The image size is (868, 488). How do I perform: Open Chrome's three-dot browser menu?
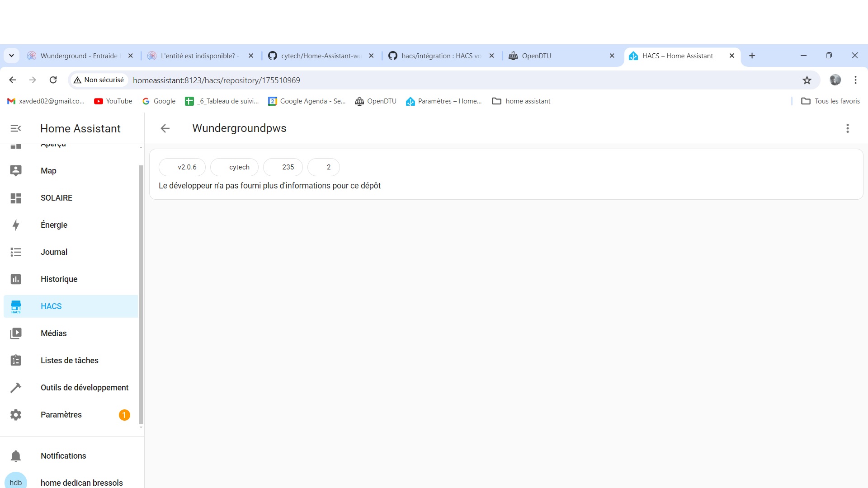(855, 80)
